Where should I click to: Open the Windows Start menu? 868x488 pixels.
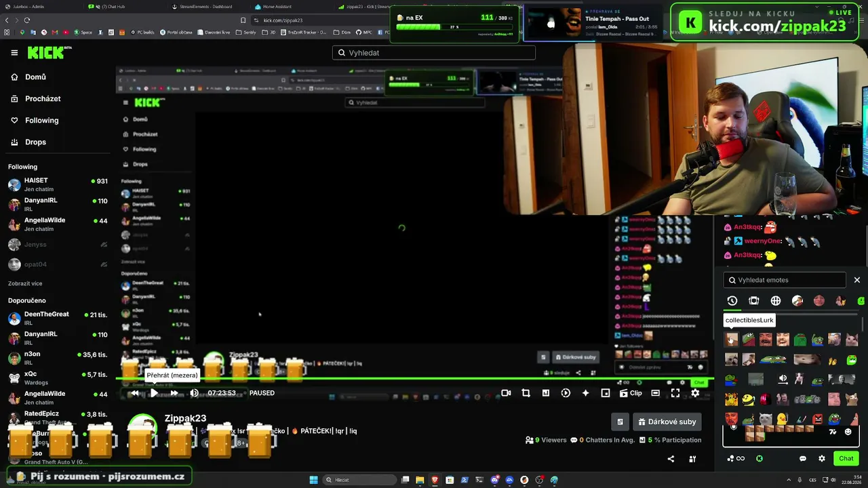314,480
